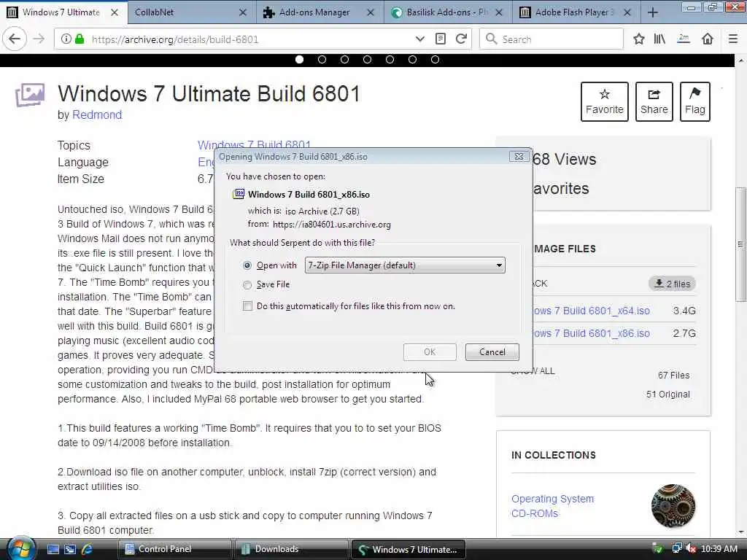The width and height of the screenshot is (747, 560).
Task: Reload the archive.org page
Action: (x=461, y=39)
